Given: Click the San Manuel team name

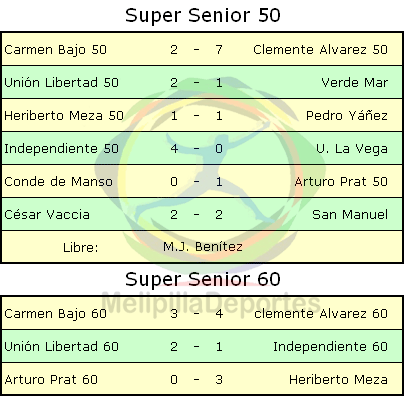Looking at the screenshot, I should pos(350,214).
